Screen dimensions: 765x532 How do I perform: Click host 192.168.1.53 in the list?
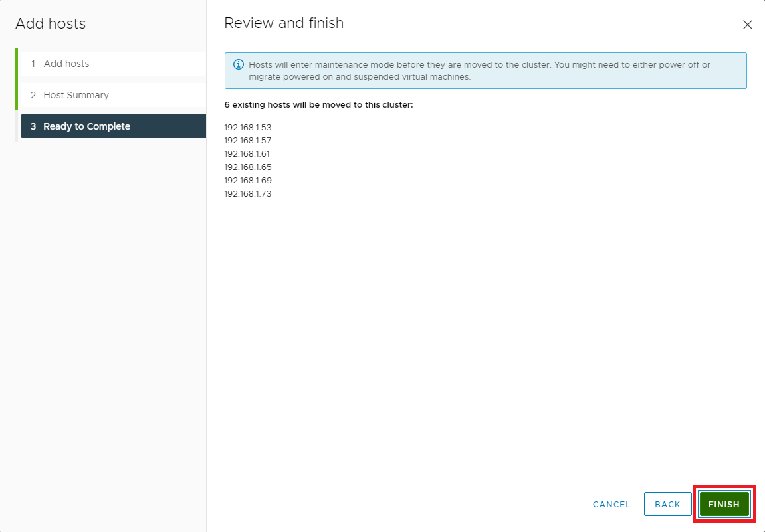click(248, 128)
